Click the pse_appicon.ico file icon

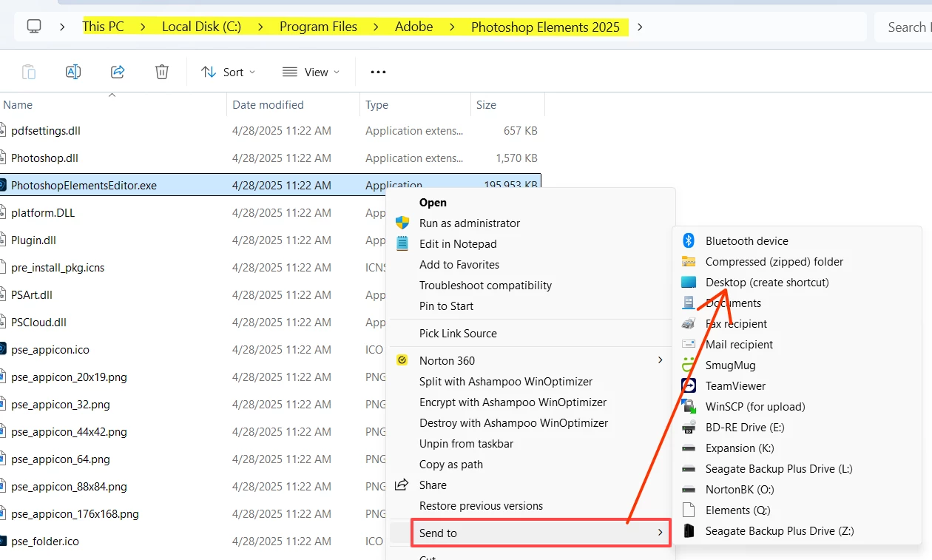(2, 349)
